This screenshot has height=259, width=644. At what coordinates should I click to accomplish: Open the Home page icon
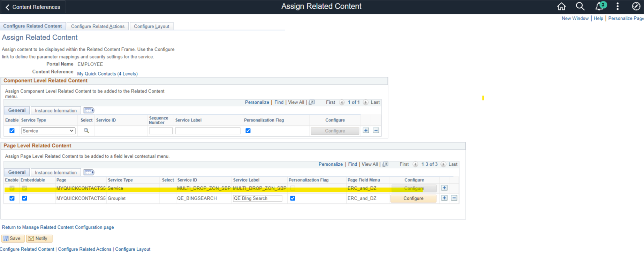[x=561, y=6]
